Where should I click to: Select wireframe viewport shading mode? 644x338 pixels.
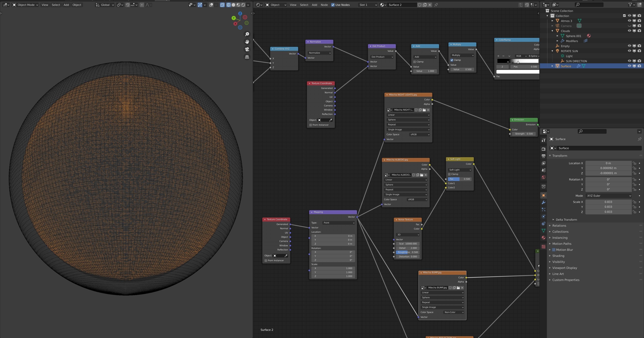click(228, 5)
